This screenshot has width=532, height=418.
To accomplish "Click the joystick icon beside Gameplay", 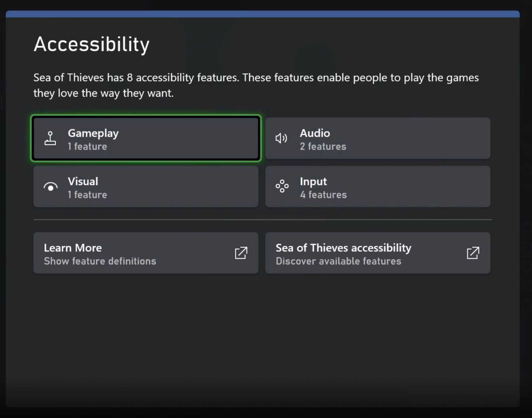I will [x=50, y=138].
